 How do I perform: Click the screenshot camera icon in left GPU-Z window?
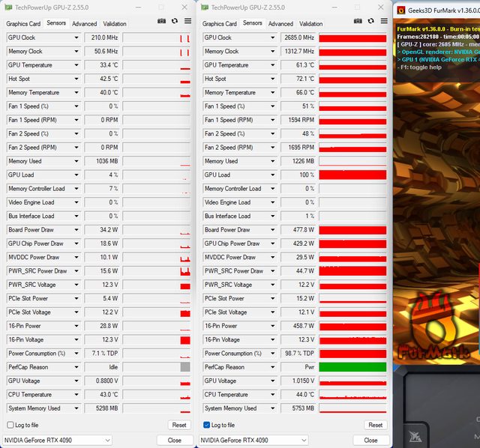(x=161, y=22)
